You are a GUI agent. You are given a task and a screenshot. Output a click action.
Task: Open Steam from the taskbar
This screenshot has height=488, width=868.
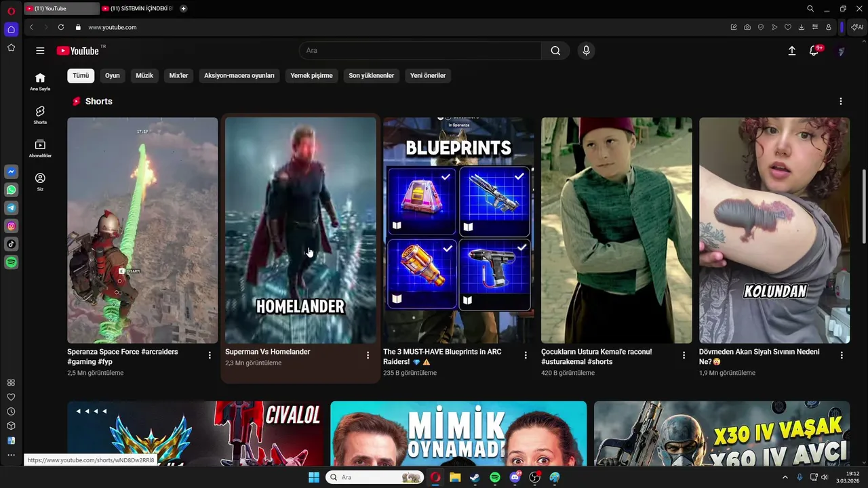point(475,477)
